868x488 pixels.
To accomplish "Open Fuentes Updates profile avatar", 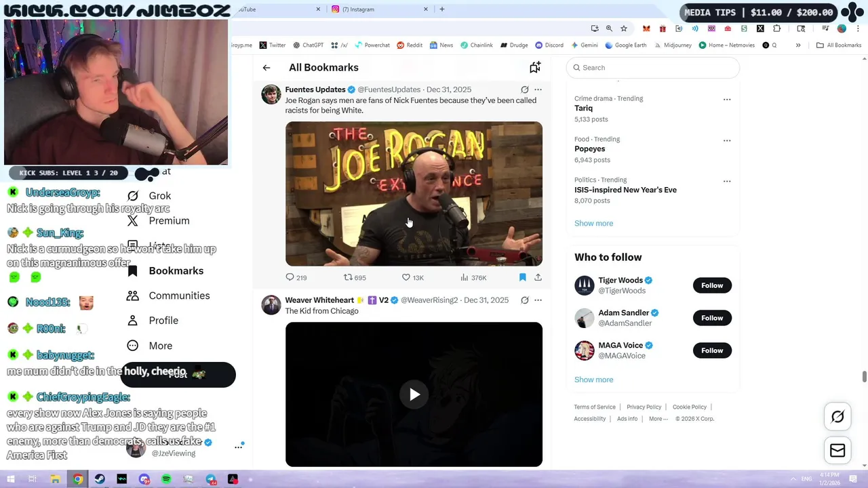I will [271, 94].
